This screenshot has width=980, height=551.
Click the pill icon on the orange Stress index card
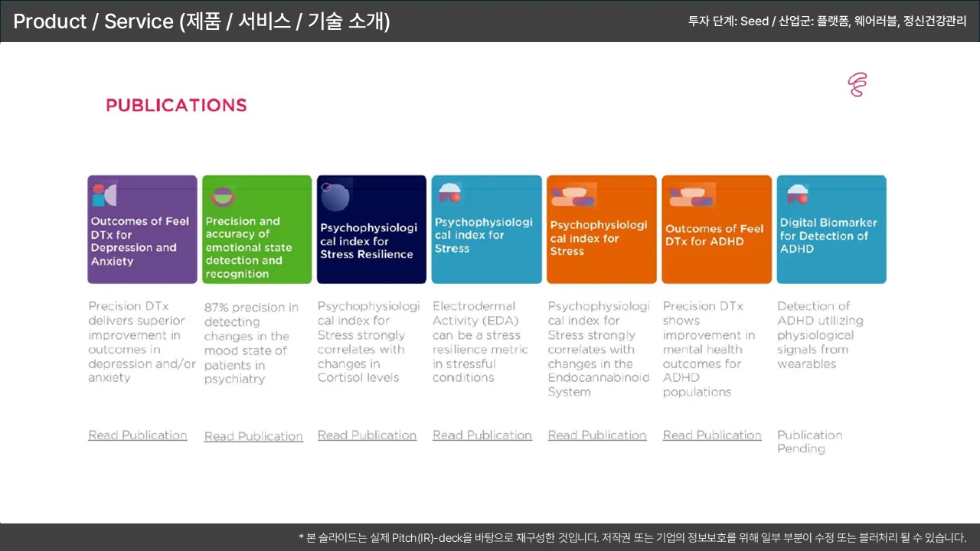click(x=573, y=197)
